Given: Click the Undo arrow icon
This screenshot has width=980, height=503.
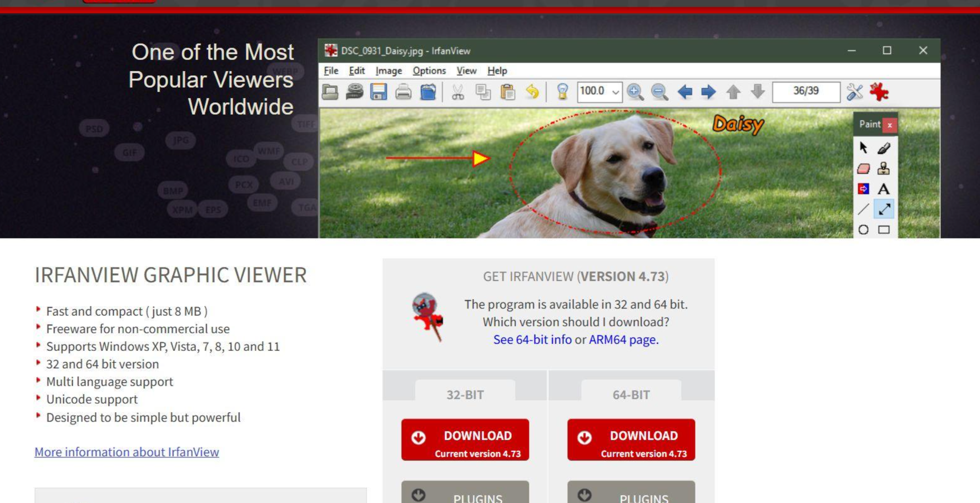Looking at the screenshot, I should pyautogui.click(x=532, y=92).
